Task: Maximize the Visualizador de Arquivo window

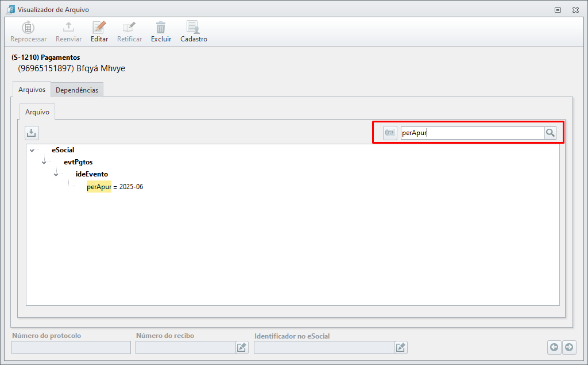Action: coord(558,10)
